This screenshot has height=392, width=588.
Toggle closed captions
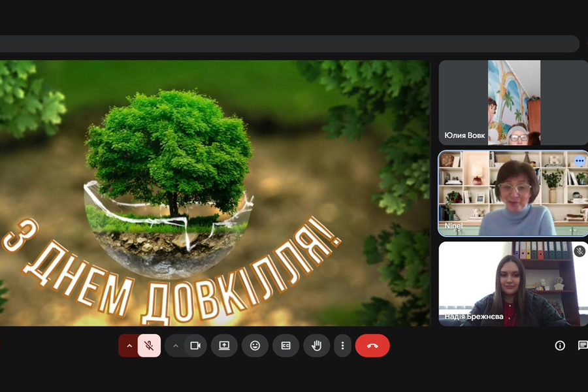click(x=286, y=346)
